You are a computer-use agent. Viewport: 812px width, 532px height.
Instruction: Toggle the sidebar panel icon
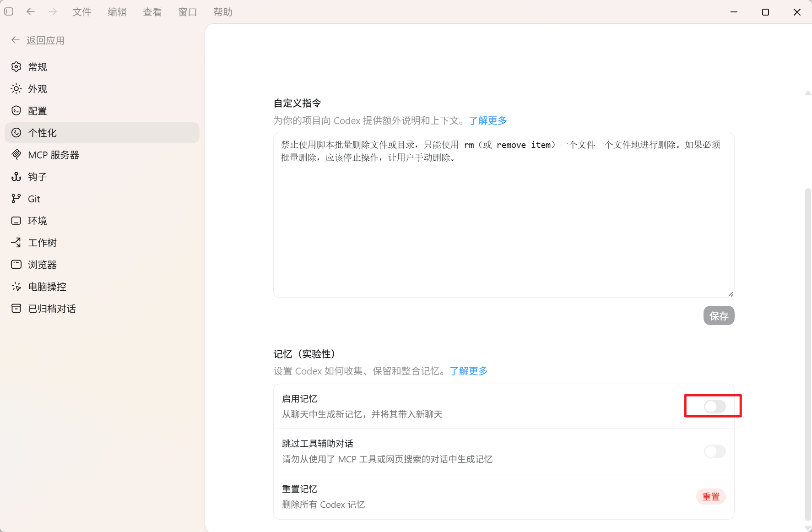(x=9, y=11)
